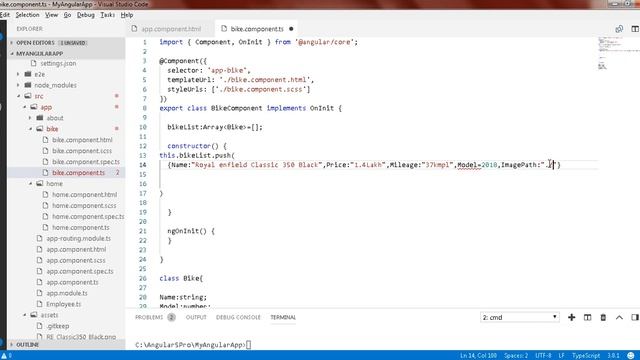The width and height of the screenshot is (640, 360).
Task: Expand the Outline section
Action: click(66, 344)
